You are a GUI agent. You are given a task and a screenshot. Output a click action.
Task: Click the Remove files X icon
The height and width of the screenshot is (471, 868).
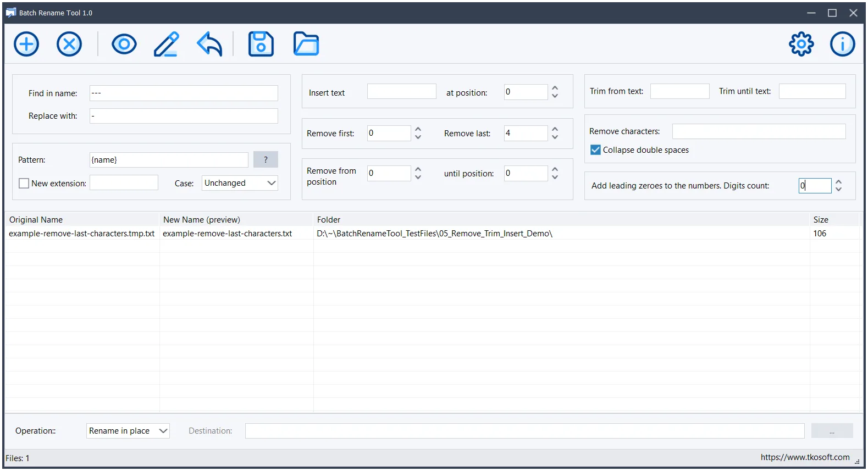pyautogui.click(x=69, y=44)
